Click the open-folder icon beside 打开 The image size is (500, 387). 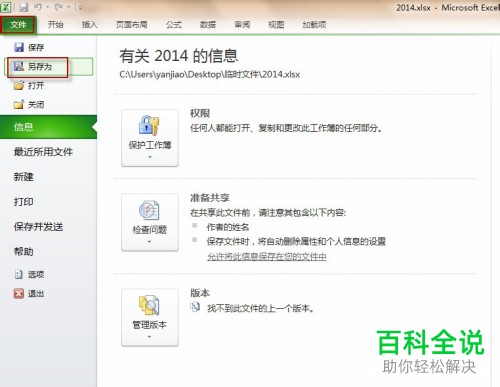pyautogui.click(x=19, y=86)
